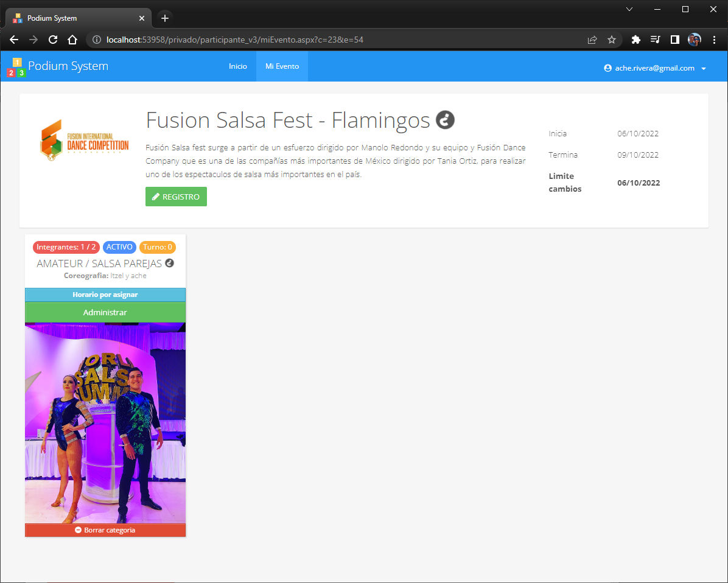Click the Podium System logo icon
This screenshot has height=583, width=728.
[x=16, y=67]
